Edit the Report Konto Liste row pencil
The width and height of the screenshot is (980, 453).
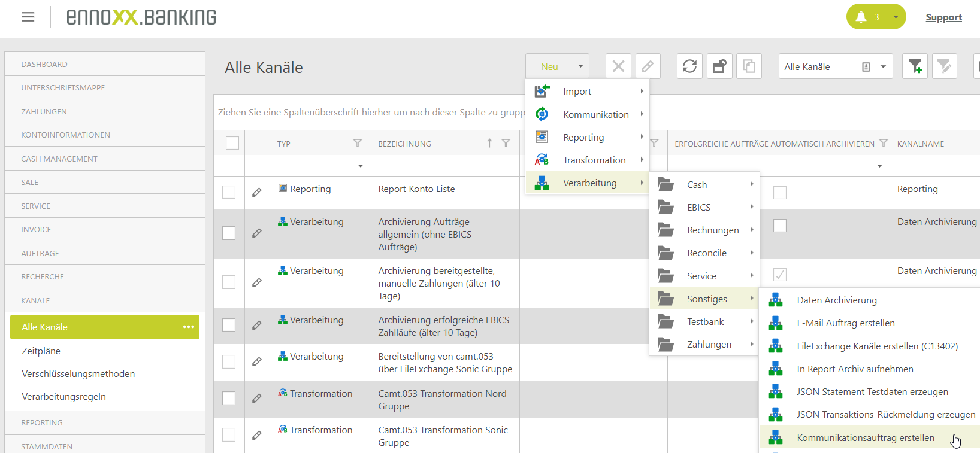click(257, 193)
